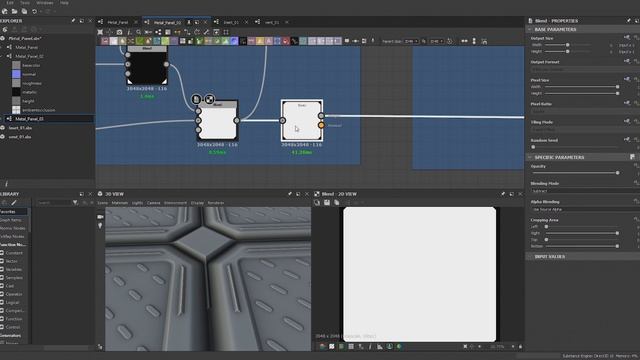Switch to the Metal_Panel graph tab

[118, 22]
